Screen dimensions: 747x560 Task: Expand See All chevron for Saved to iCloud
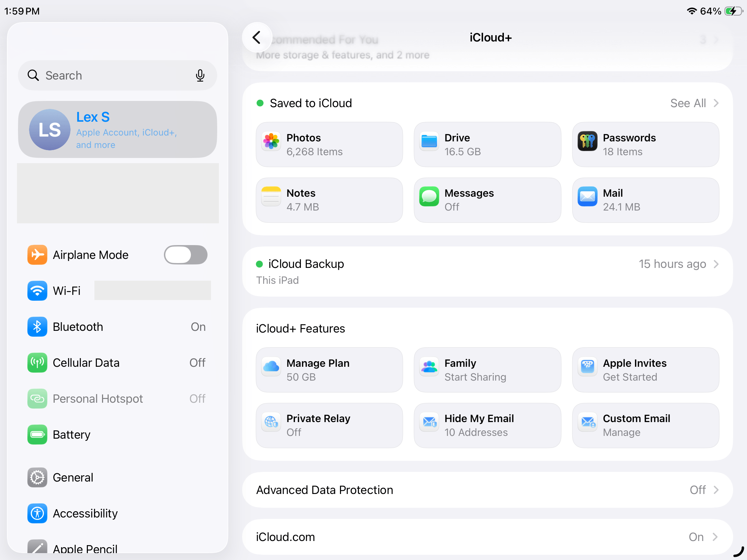coord(716,103)
